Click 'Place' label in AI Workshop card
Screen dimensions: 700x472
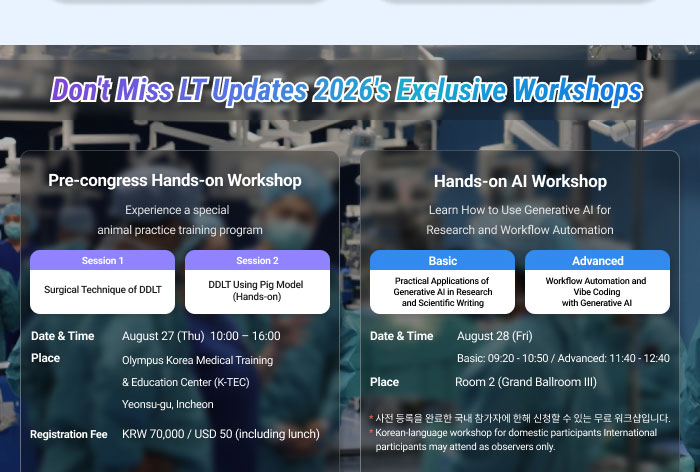click(x=384, y=382)
